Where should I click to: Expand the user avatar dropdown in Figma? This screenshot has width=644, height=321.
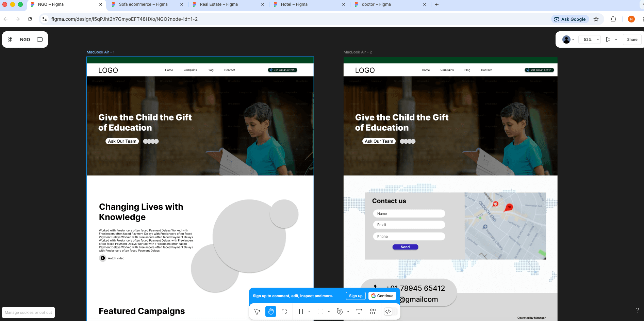tap(573, 39)
